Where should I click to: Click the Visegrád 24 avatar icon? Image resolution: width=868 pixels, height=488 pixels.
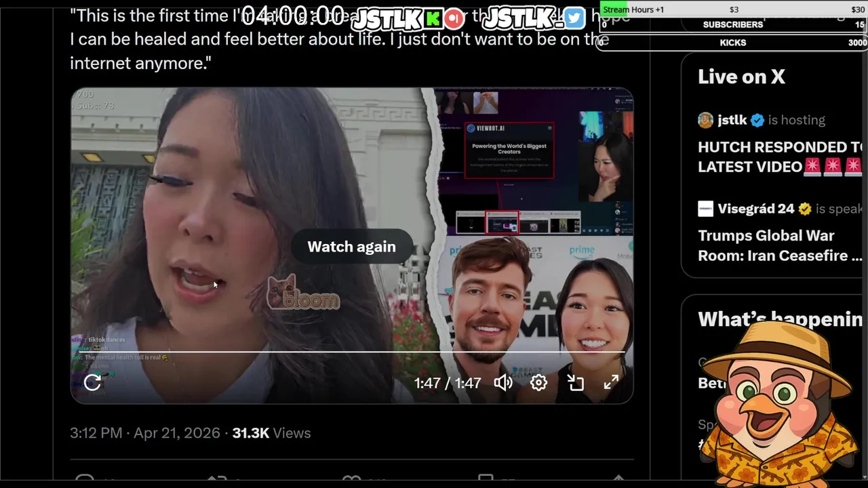705,209
